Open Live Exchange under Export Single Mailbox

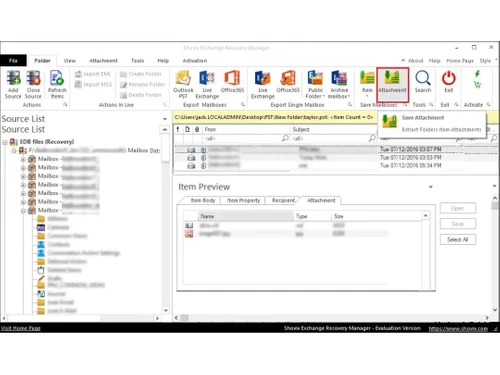(263, 84)
